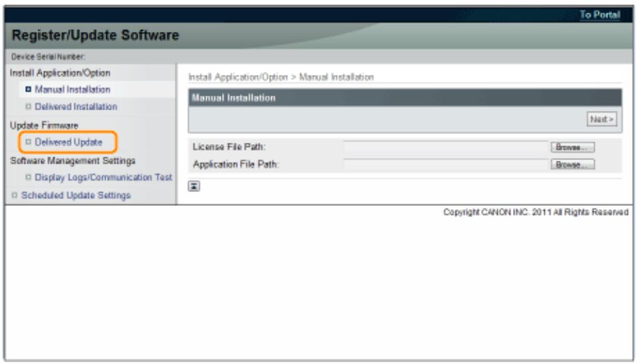Open the To Portal link

599,15
